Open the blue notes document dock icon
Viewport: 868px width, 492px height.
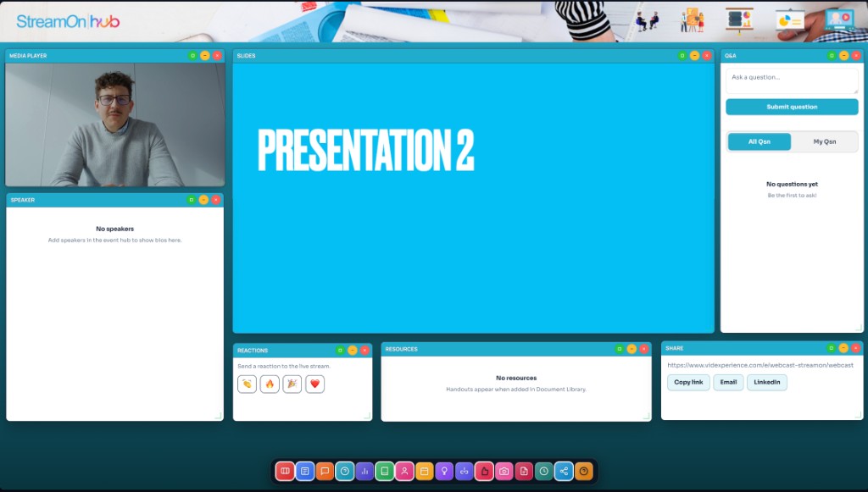[305, 471]
